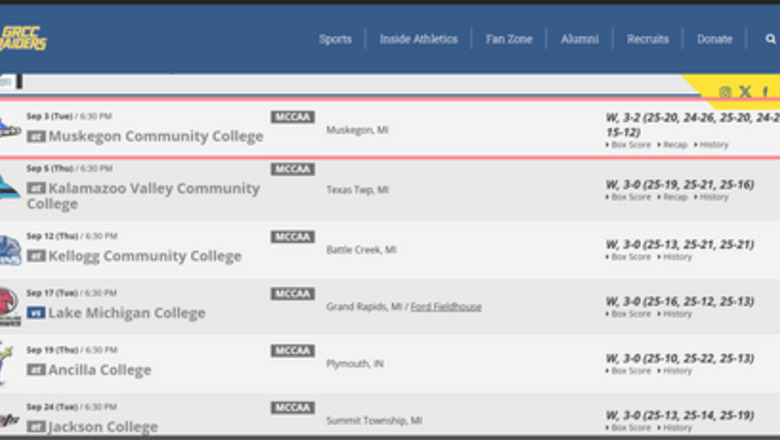
Task: View History for Jackson College match
Action: [x=677, y=428]
